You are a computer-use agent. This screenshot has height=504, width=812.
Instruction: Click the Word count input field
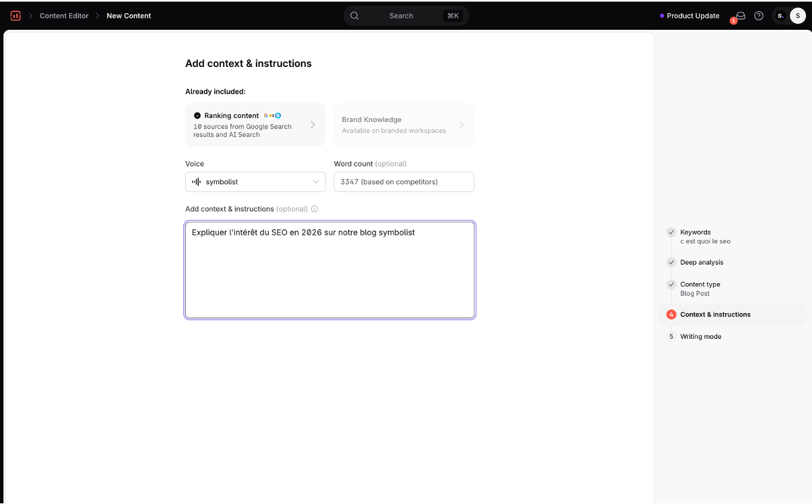(403, 182)
